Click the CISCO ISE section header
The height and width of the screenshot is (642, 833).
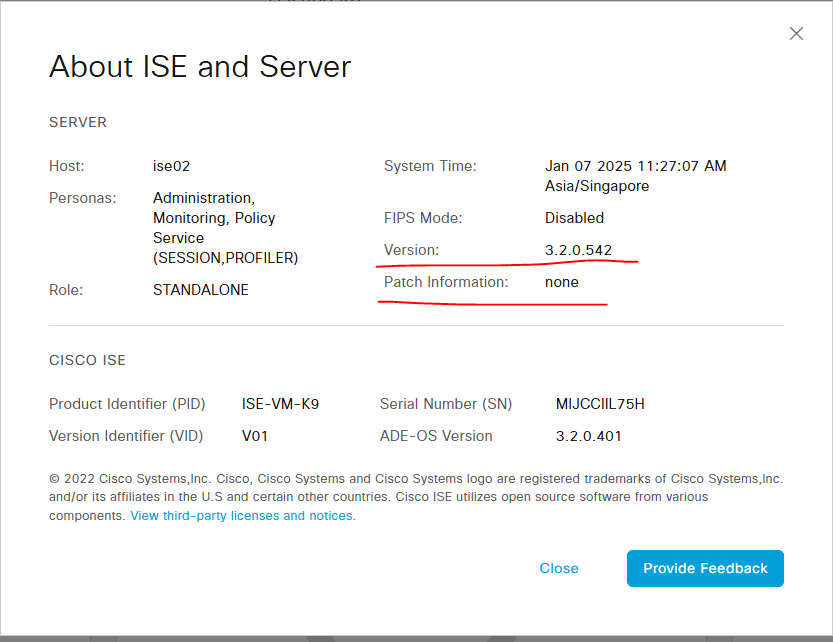[x=87, y=360]
